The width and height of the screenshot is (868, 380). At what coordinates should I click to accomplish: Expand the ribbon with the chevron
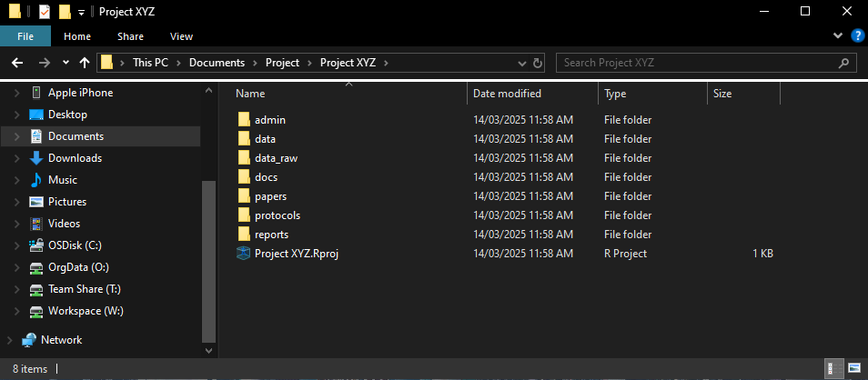tap(838, 36)
